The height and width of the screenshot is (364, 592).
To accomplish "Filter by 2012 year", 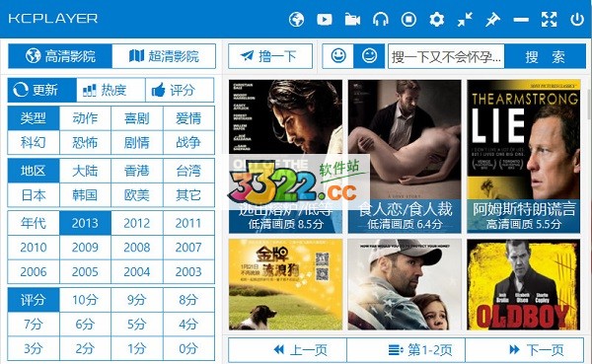I will 137,223.
